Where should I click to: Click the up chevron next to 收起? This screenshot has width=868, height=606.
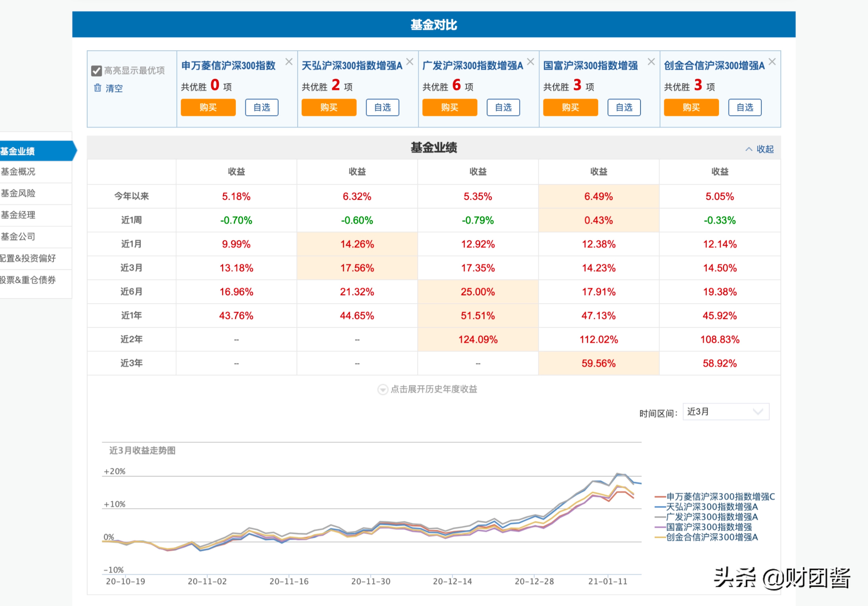tap(749, 149)
